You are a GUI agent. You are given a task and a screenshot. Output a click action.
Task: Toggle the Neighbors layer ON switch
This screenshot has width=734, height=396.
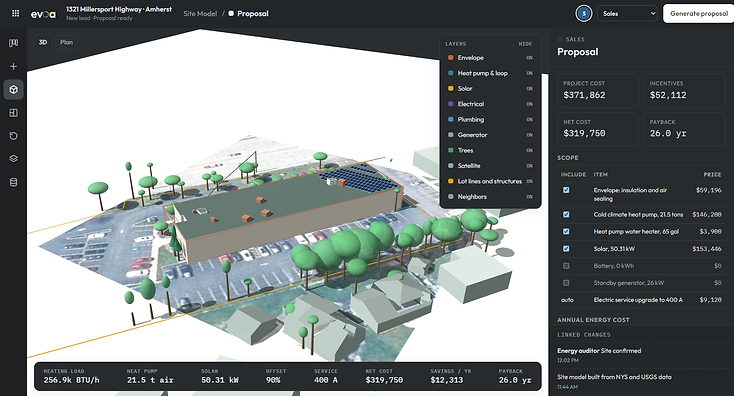point(529,197)
